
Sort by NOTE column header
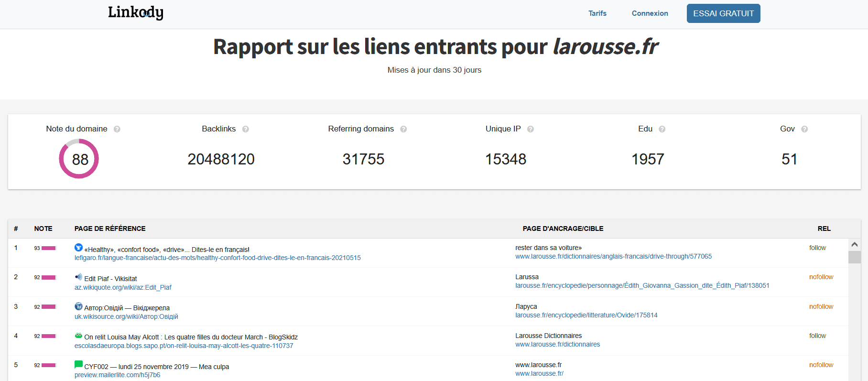click(x=43, y=229)
